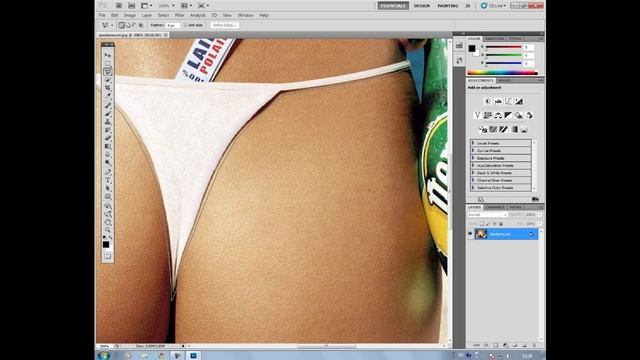Select the Spot Healing Brush tool
This screenshot has width=640, height=360.
click(108, 105)
